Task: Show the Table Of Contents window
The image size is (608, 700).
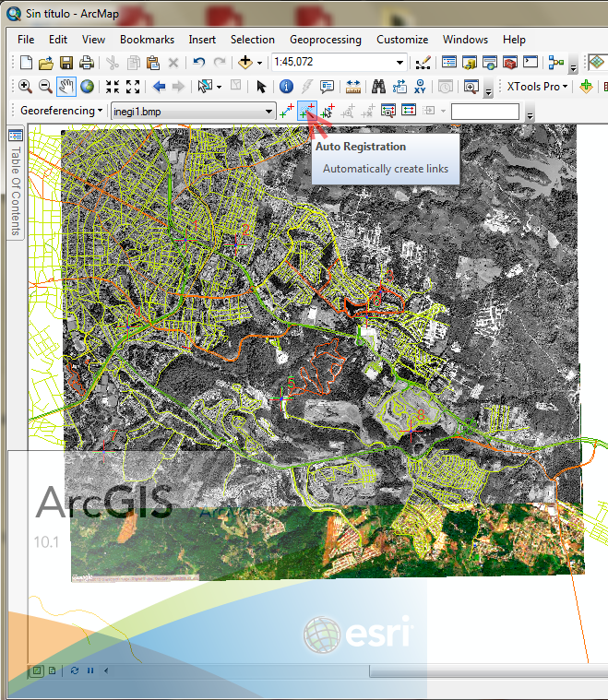Action: (449, 62)
